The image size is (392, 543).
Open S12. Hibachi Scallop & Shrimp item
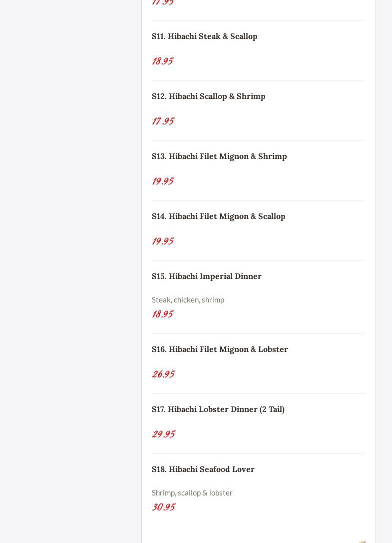point(208,96)
